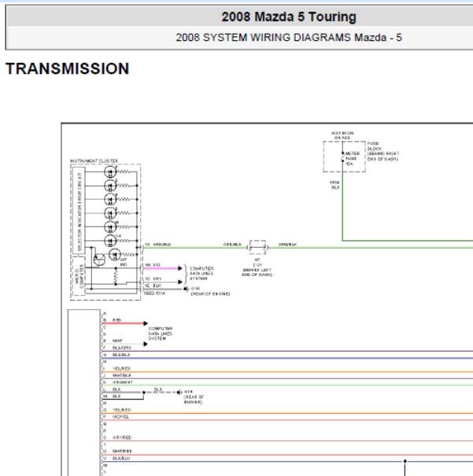Click the topmost LED symbol in the instrument cluster
This screenshot has width=473, height=476.
(110, 172)
